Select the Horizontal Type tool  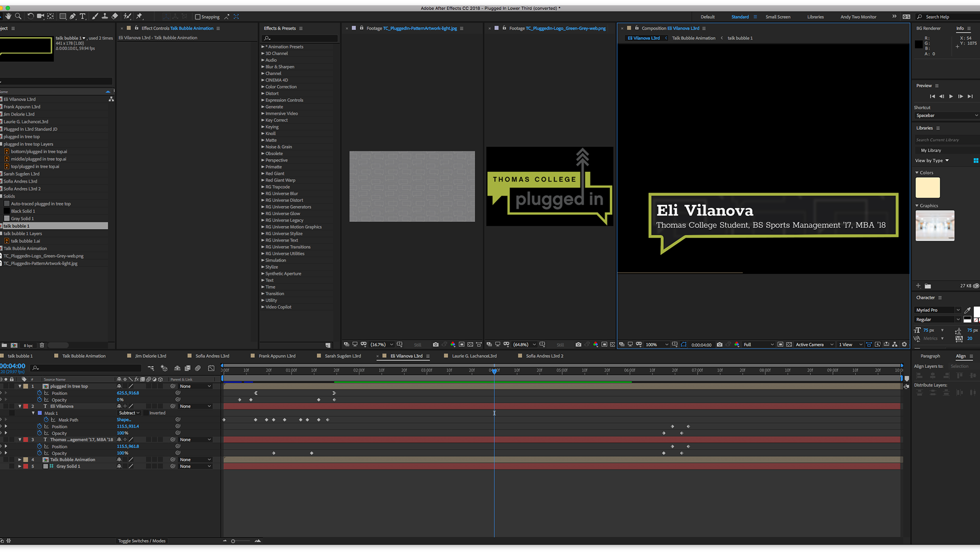click(x=83, y=16)
